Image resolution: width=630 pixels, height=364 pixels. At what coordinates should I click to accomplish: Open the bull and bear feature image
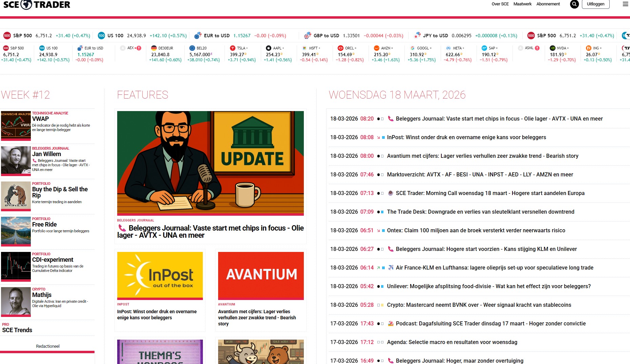(x=261, y=352)
